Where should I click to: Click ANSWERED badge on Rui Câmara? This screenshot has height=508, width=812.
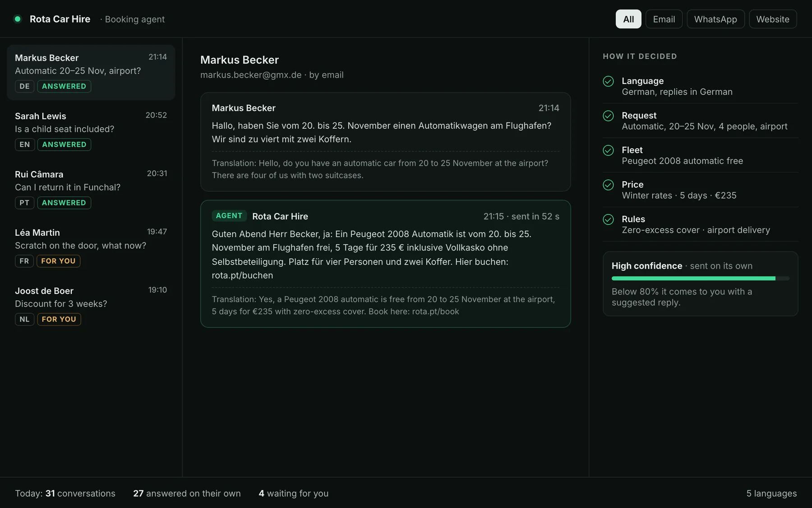click(x=64, y=203)
